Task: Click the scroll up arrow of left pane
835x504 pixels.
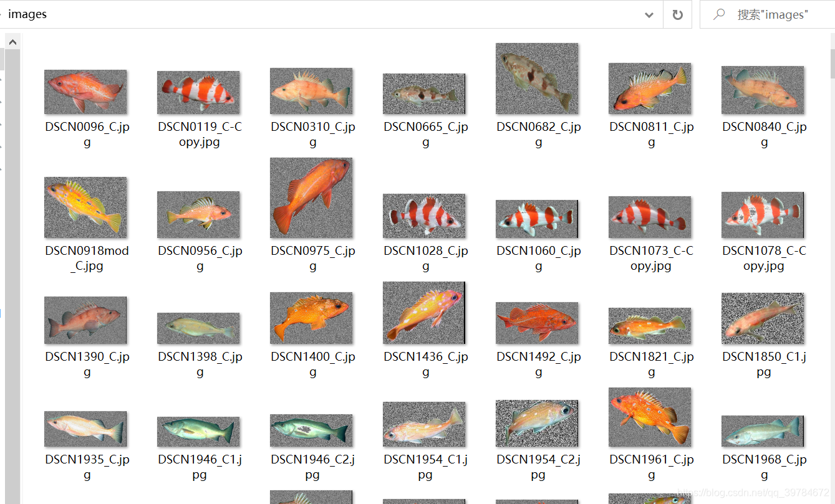Action: [x=12, y=42]
